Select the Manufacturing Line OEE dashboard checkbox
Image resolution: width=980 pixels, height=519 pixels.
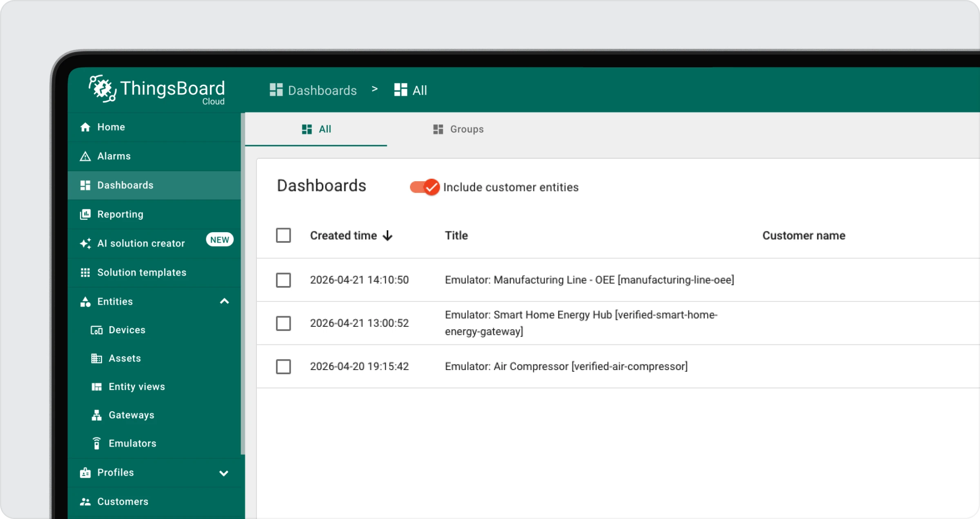coord(283,280)
